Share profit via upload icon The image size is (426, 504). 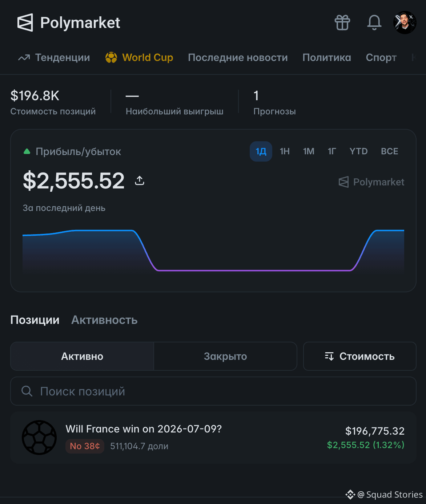click(140, 180)
